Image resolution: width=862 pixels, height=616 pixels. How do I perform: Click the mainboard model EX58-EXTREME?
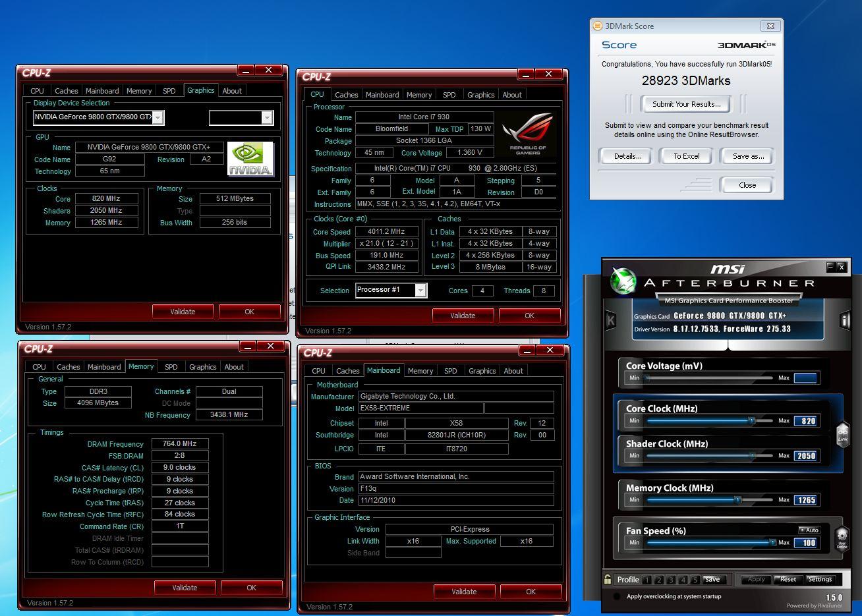click(x=420, y=408)
